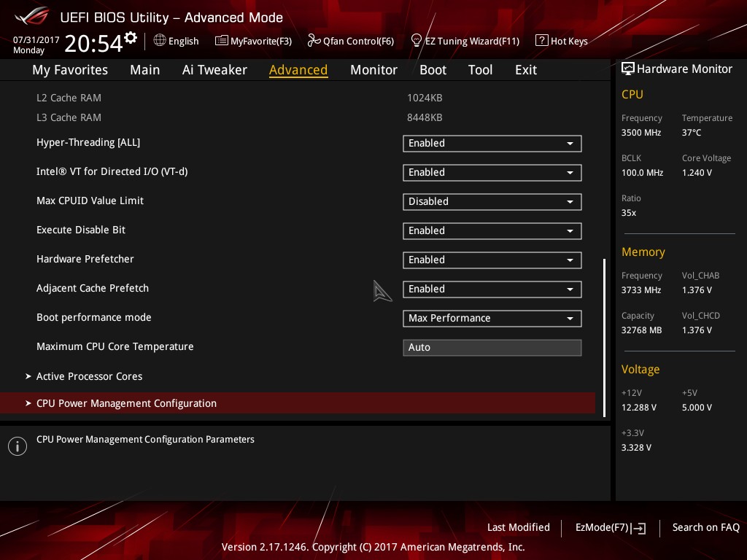
Task: Click the Memory section heading
Action: (x=643, y=252)
